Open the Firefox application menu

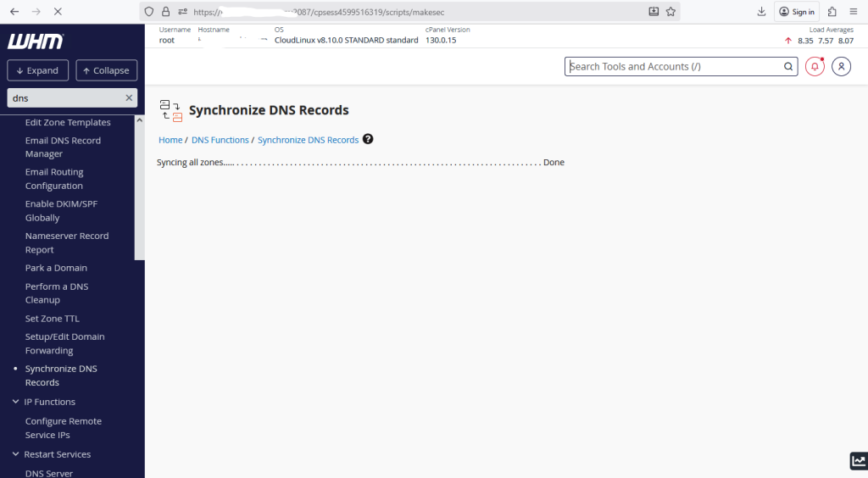pos(853,12)
